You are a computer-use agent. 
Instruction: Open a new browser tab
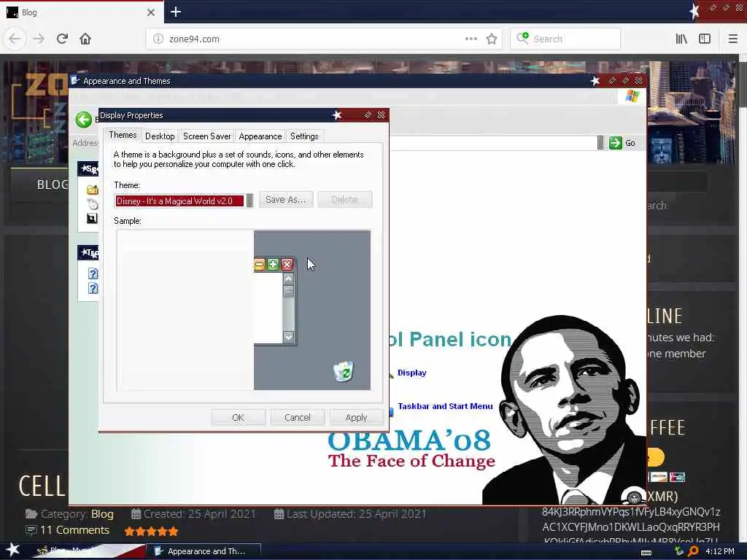(175, 12)
